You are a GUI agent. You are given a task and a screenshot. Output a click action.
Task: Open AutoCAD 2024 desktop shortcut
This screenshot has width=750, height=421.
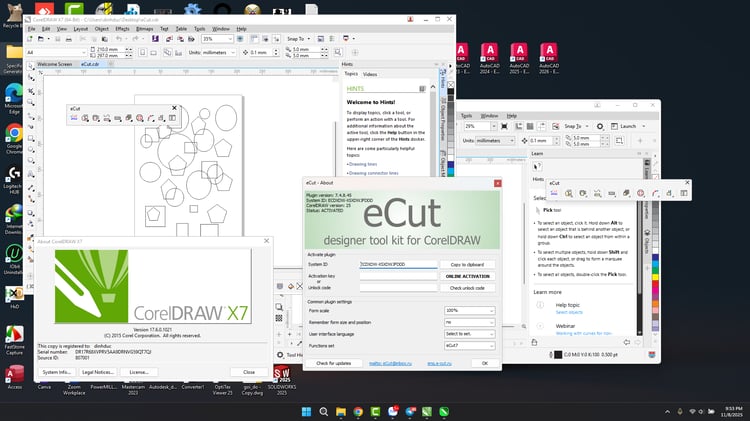(489, 58)
